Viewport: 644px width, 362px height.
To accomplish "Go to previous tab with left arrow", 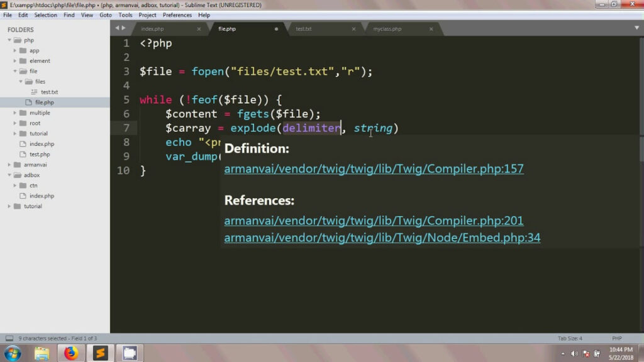I will (x=117, y=28).
